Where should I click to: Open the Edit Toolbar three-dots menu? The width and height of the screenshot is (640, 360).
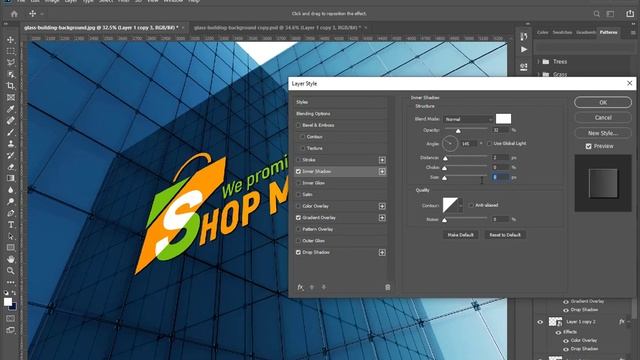(x=11, y=282)
